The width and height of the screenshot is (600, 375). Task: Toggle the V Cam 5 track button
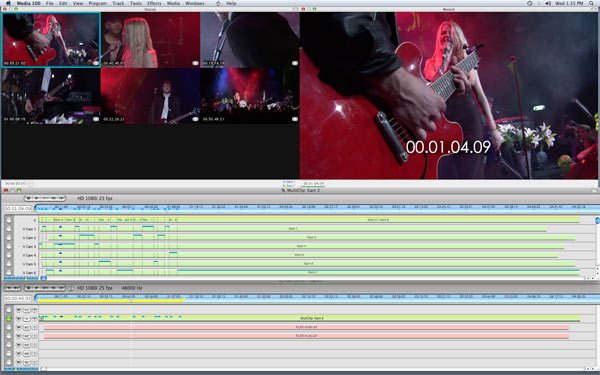pos(9,264)
